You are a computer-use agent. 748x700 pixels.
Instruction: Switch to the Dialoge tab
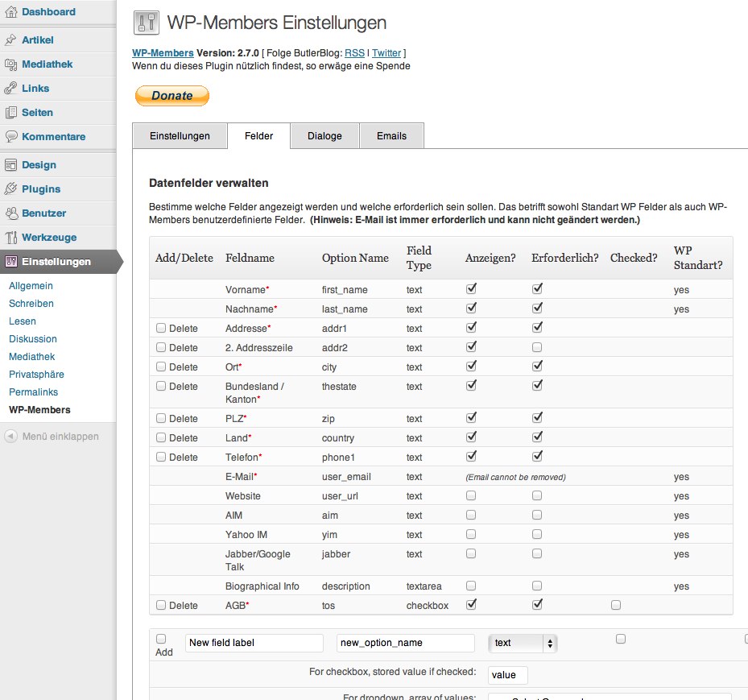[x=324, y=135]
